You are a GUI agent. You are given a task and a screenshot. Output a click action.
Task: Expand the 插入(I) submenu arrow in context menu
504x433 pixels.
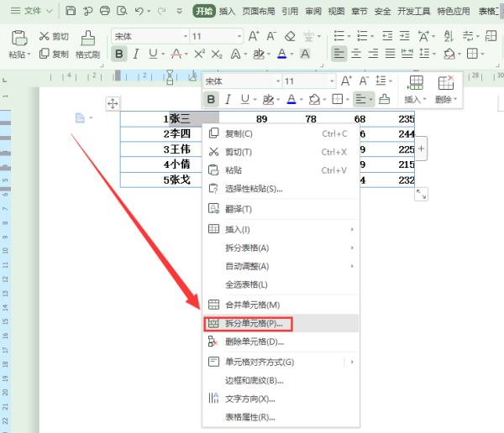352,229
